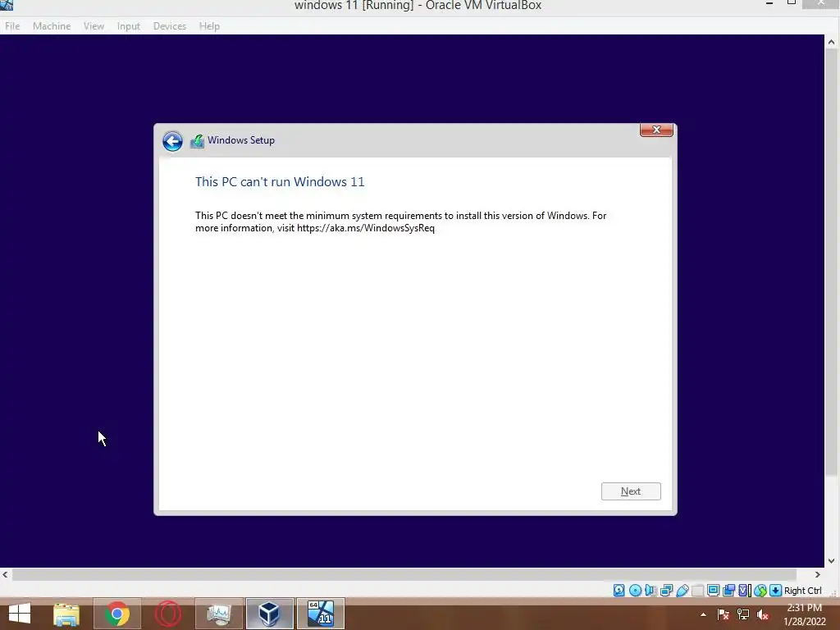
Task: Click the audio status icon in VirtualBox
Action: point(651,591)
